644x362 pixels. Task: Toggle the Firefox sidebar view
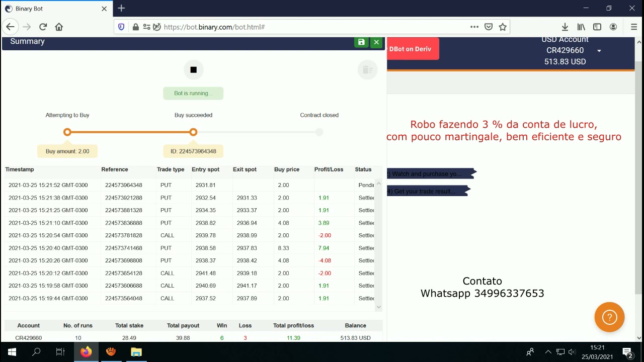597,27
